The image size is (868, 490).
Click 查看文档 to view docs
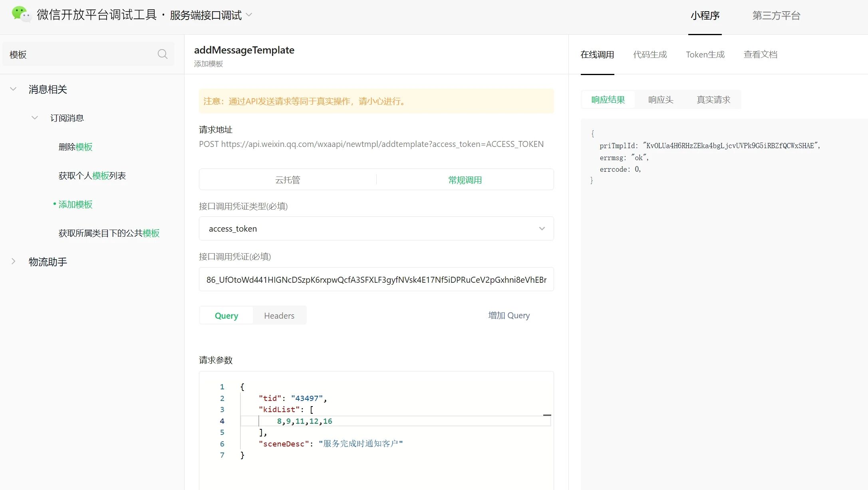pyautogui.click(x=760, y=54)
